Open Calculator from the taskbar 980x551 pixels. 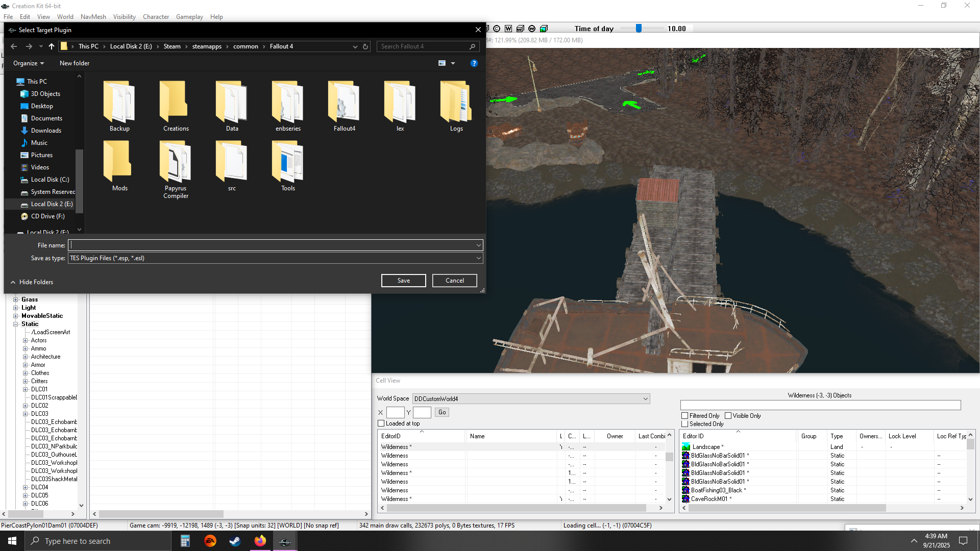click(185, 541)
